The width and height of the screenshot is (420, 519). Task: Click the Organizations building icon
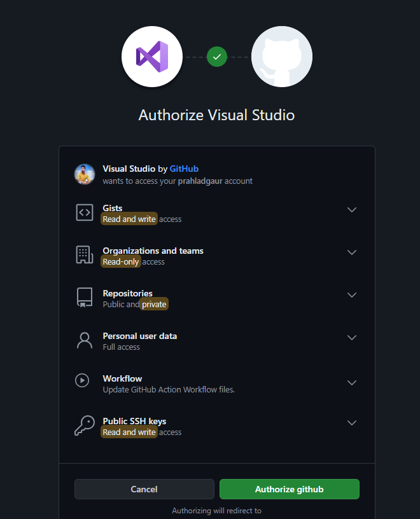[x=85, y=255]
